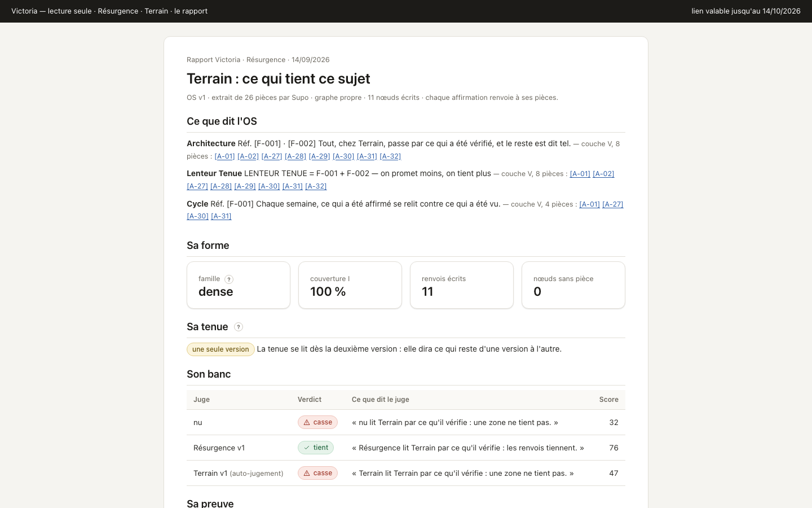The width and height of the screenshot is (812, 508).
Task: Click the casse verdict badge for Terrain v1
Action: [317, 473]
